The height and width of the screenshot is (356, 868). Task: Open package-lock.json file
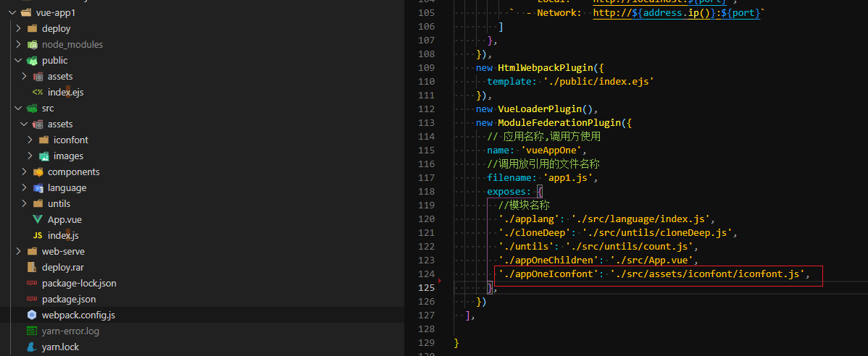click(x=79, y=284)
